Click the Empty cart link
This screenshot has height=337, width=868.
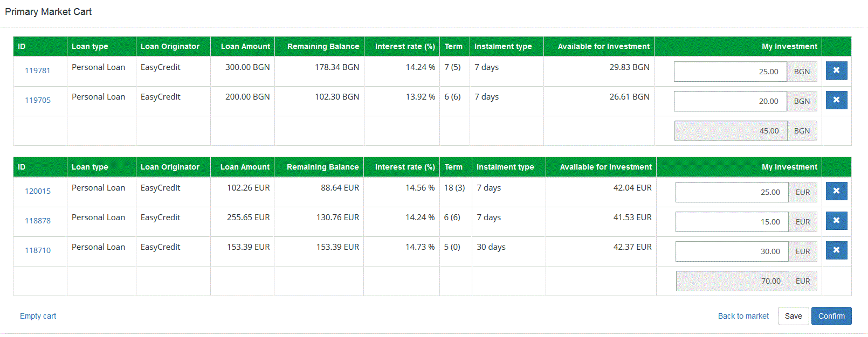(38, 316)
